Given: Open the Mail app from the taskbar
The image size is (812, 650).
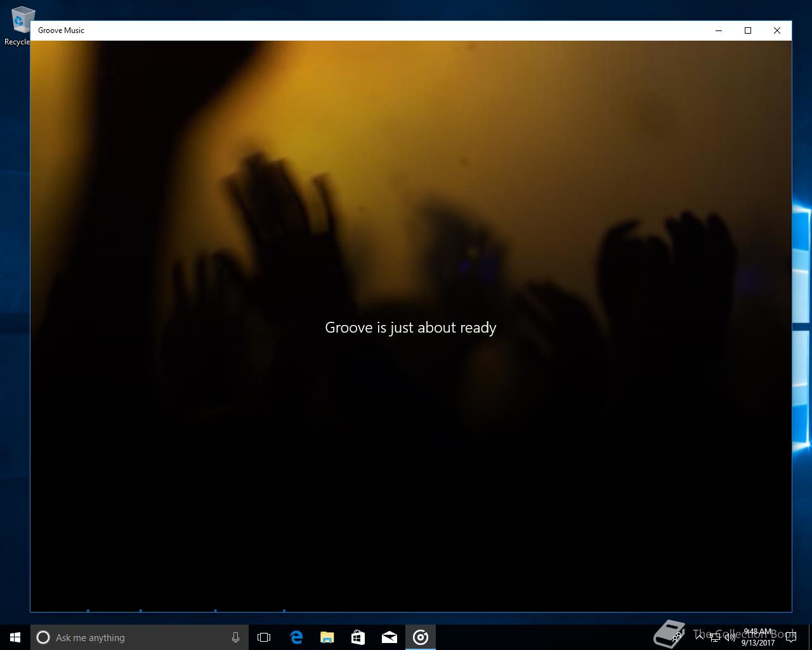Looking at the screenshot, I should [x=389, y=637].
